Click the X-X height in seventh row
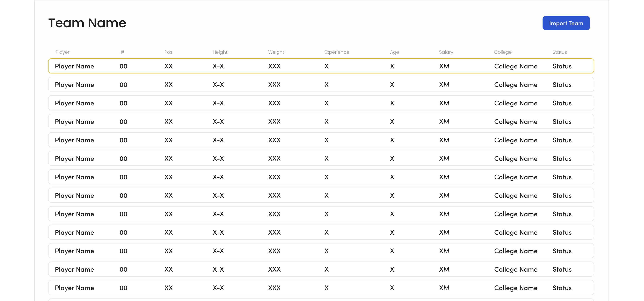Viewport: 644px width, 301px height. coord(218,177)
